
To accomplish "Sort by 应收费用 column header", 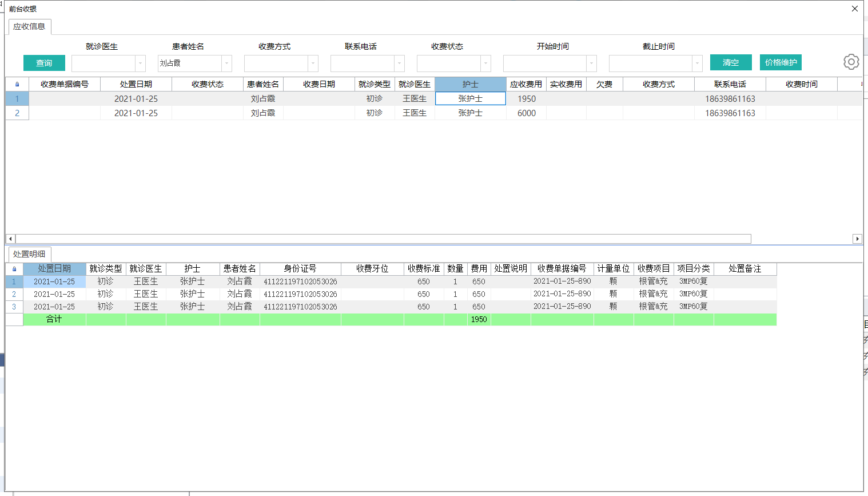I will (x=525, y=84).
